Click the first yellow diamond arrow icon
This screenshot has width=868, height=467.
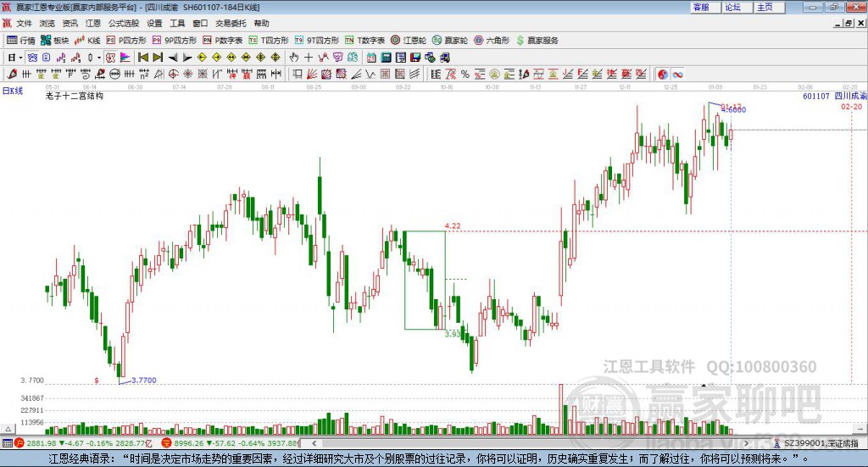[x=202, y=58]
